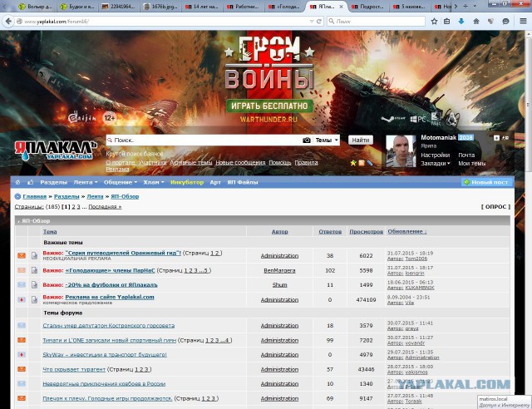The image size is (532, 409).
Task: Click the small square icon beside user rating
Action: (496, 138)
